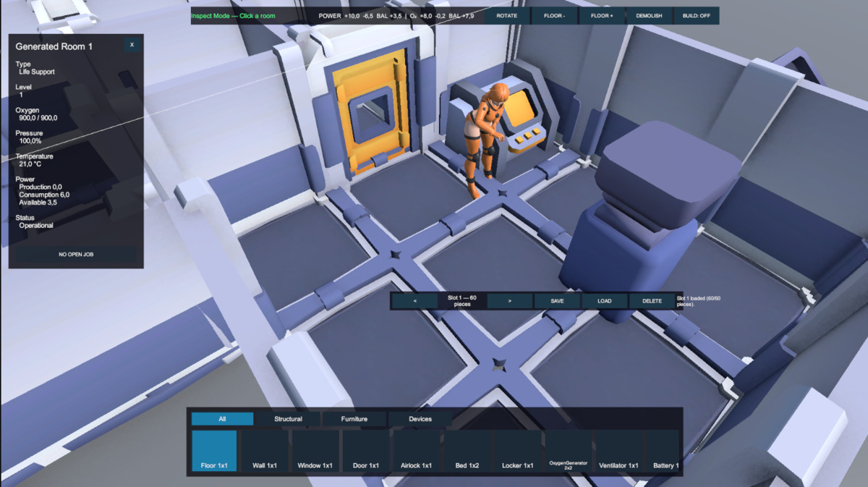868x487 pixels.
Task: Select the Airlock 1x1 piece
Action: pos(416,451)
